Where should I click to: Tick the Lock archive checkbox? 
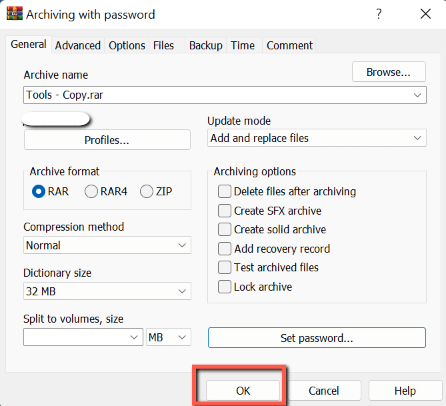click(224, 287)
